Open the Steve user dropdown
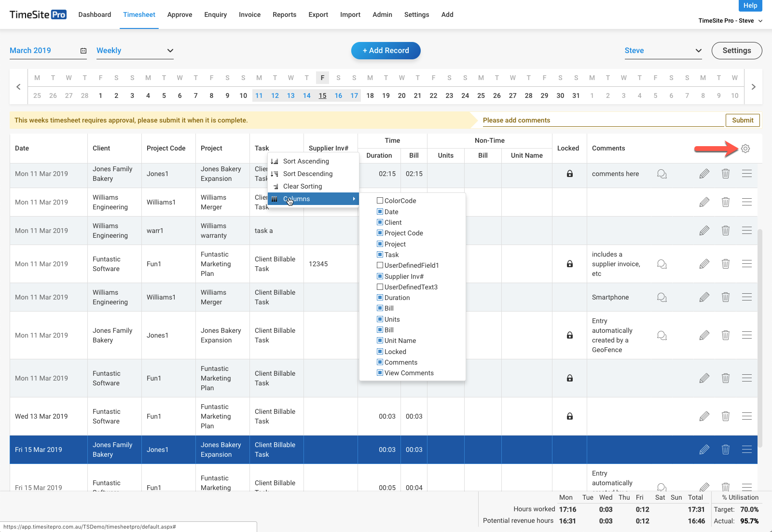Viewport: 772px width, 532px height. pyautogui.click(x=663, y=51)
